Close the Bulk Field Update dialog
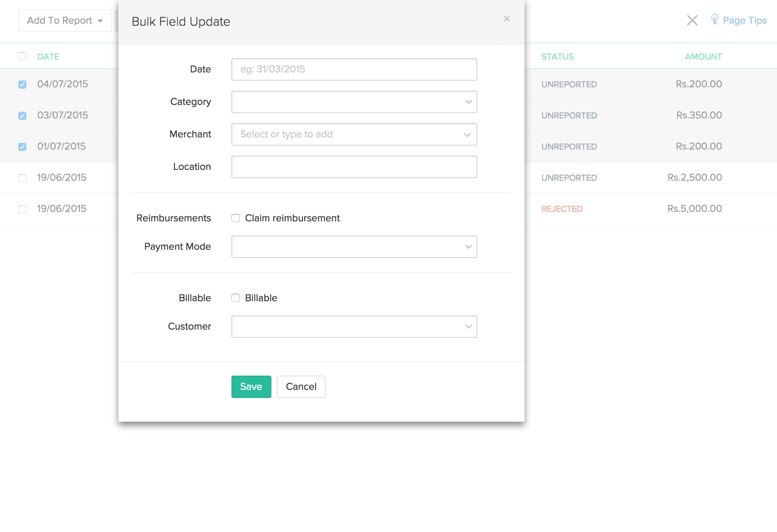The image size is (777, 532). [506, 19]
